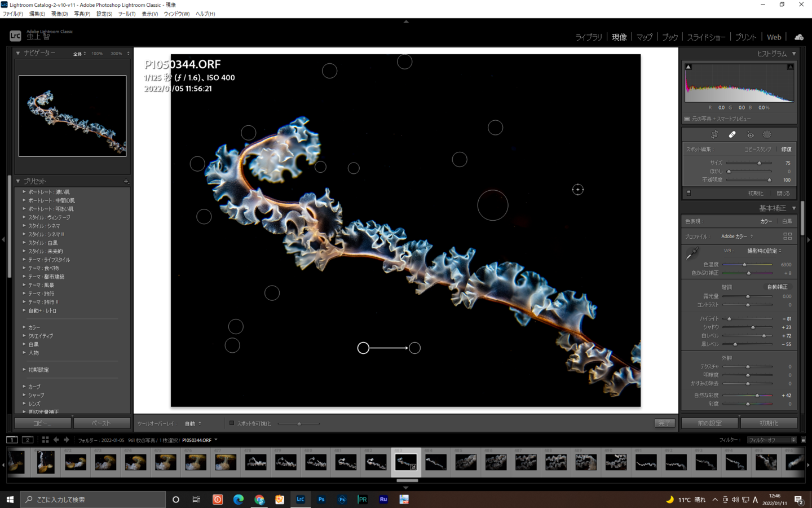Select the Spot Removal bandage tool
Screen dimensions: 812x508
[x=732, y=135]
